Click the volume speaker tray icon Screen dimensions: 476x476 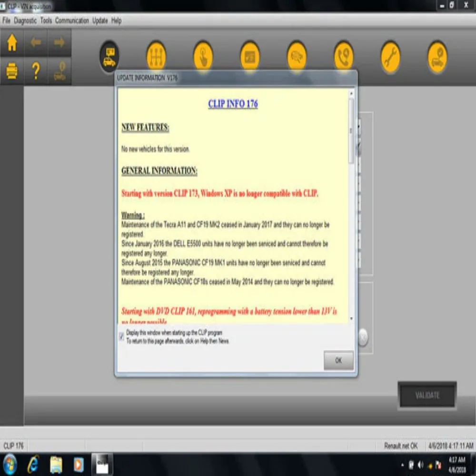[421, 465]
